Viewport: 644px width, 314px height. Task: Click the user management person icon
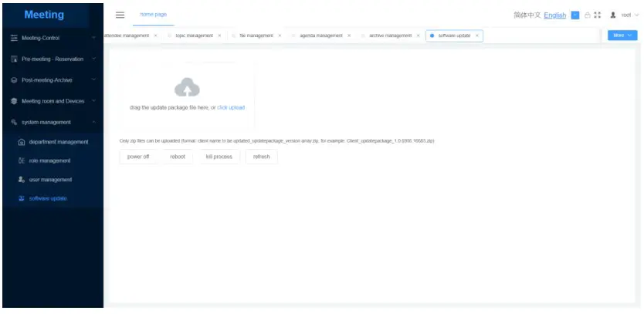tap(22, 180)
